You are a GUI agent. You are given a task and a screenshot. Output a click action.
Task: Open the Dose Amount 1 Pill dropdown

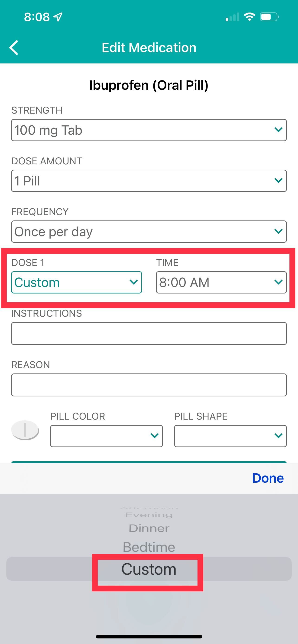tap(149, 181)
